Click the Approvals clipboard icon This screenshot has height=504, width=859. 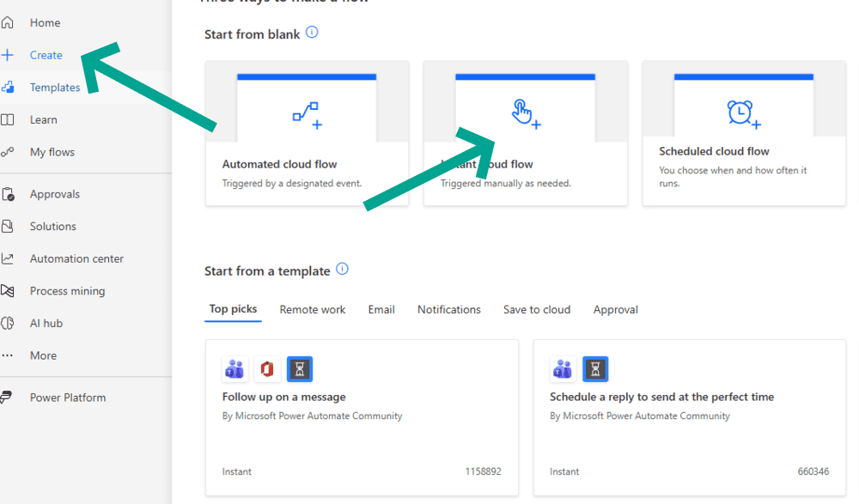8,194
